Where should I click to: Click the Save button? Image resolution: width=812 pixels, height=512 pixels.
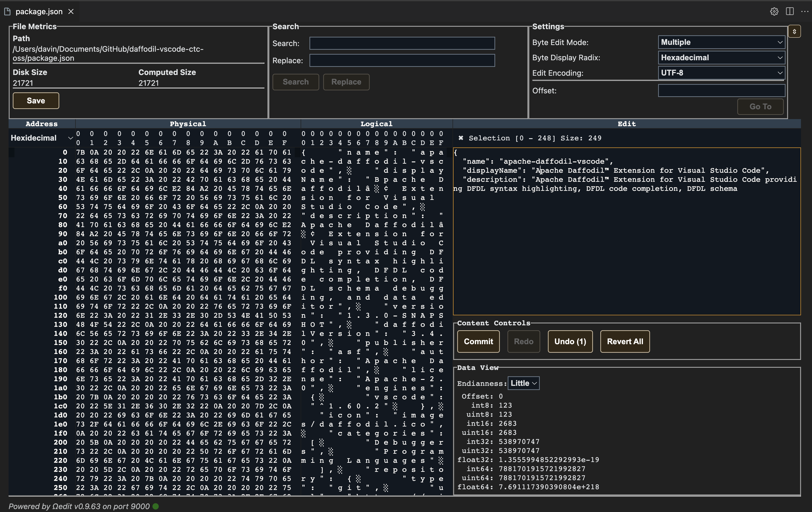point(36,101)
